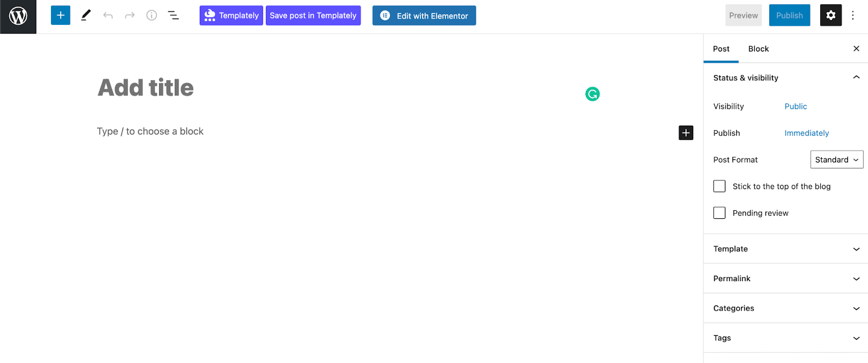Image resolution: width=868 pixels, height=363 pixels.
Task: Check the Pending review checkbox
Action: pyautogui.click(x=719, y=213)
